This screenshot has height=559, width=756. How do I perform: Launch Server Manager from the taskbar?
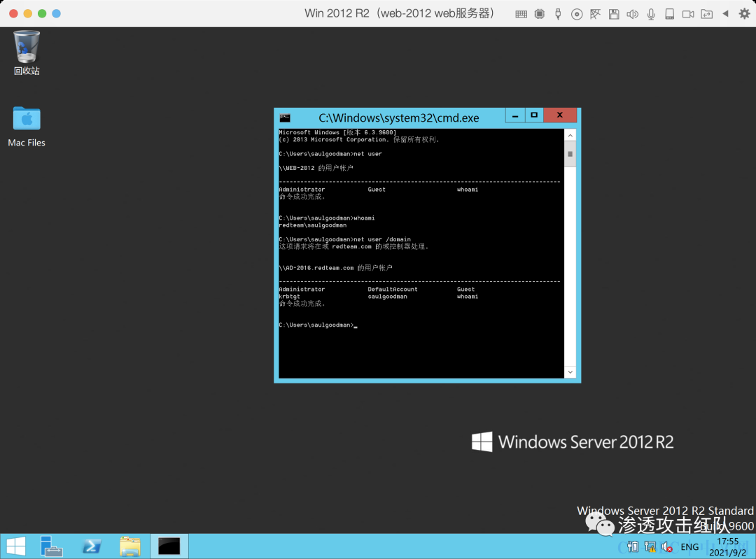pyautogui.click(x=51, y=546)
